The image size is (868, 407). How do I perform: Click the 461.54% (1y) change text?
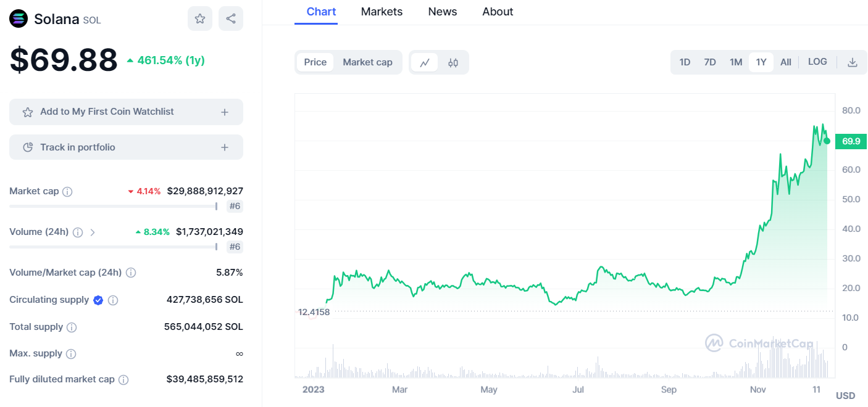[x=166, y=60]
